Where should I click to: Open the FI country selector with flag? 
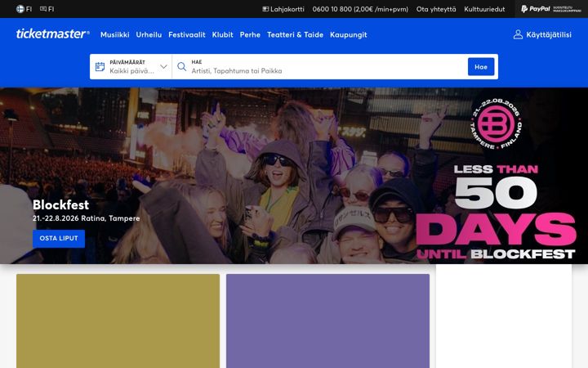pos(24,9)
